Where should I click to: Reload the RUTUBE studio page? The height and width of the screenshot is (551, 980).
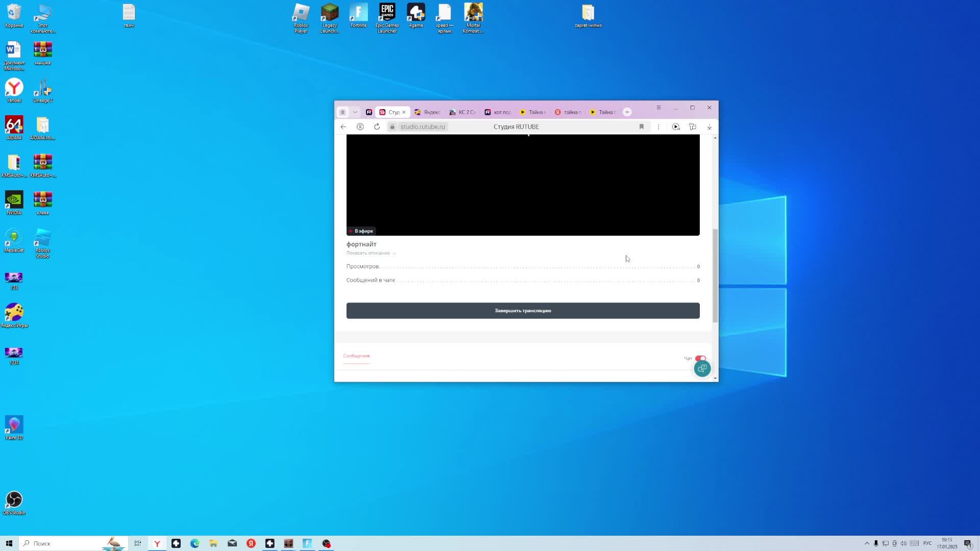coord(377,127)
